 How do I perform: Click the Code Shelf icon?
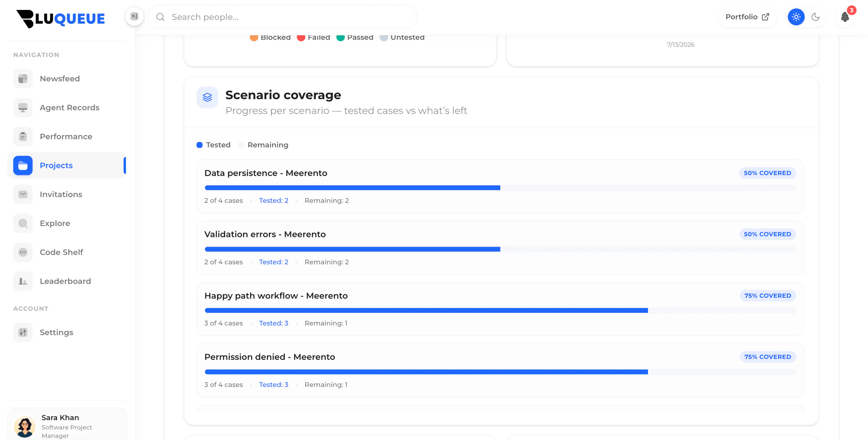click(23, 252)
